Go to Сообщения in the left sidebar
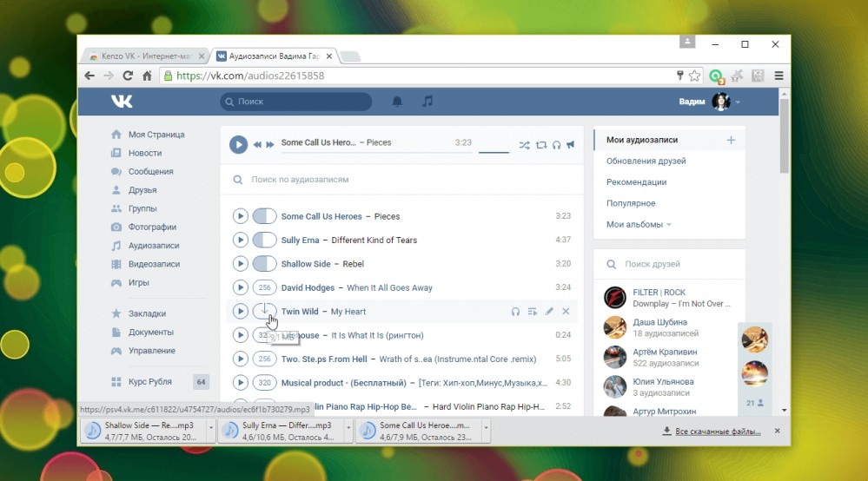Viewport: 868px width, 481px height. tap(150, 171)
